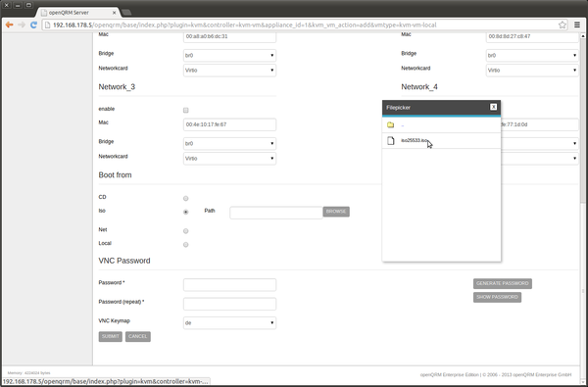Open Networkcard dropdown above Network_4 heading
Image resolution: width=588 pixels, height=387 pixels.
532,71
